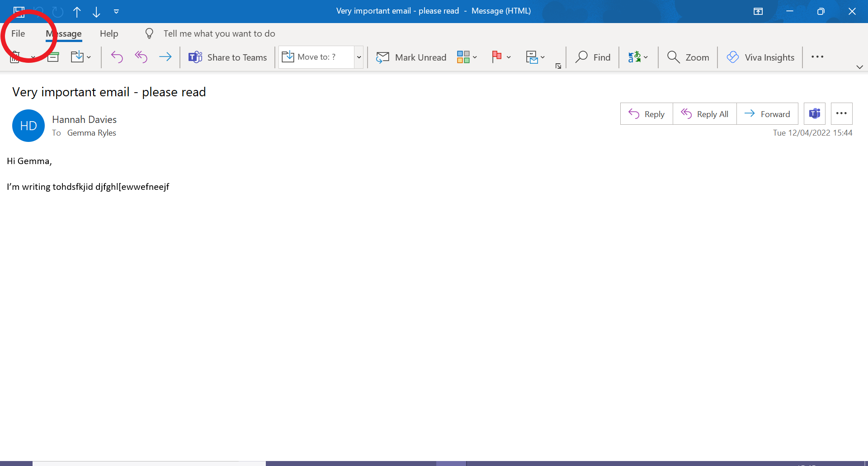Reply using the header Reply button
Screen dimensions: 868x466
(x=646, y=114)
